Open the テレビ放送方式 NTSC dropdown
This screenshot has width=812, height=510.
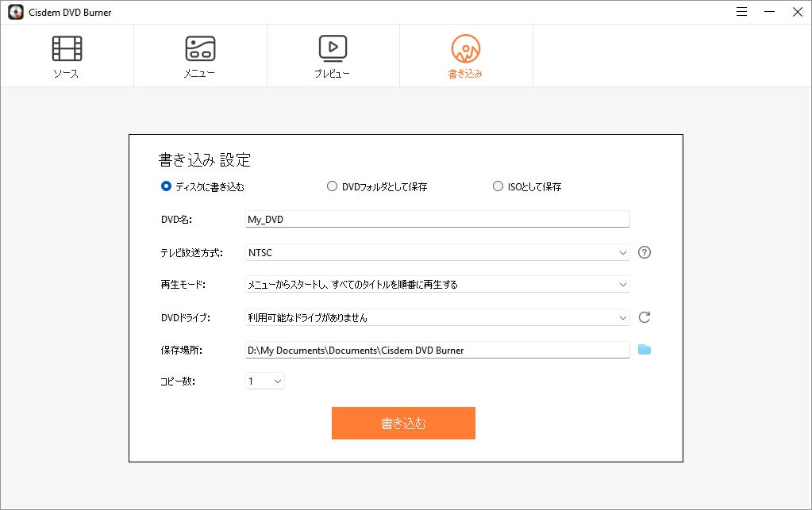point(437,252)
